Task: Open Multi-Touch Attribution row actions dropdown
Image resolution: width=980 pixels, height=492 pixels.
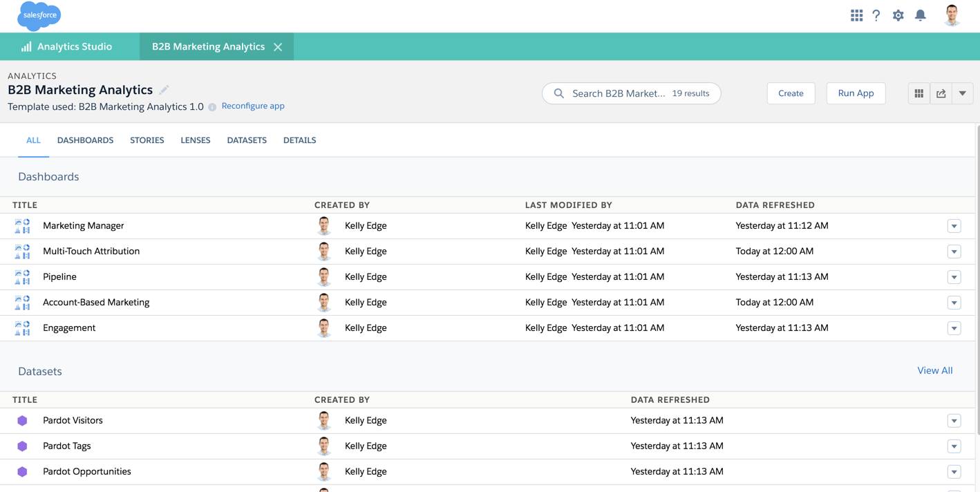Action: coord(954,252)
